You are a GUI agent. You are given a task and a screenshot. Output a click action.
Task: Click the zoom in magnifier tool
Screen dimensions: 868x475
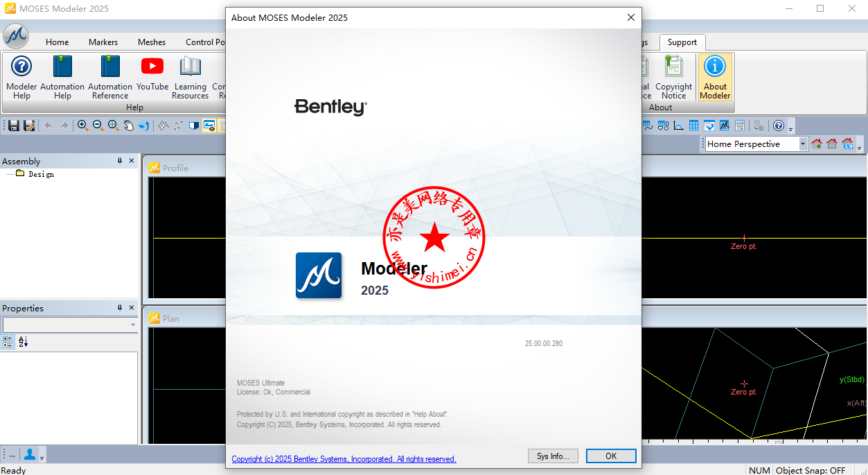point(82,126)
